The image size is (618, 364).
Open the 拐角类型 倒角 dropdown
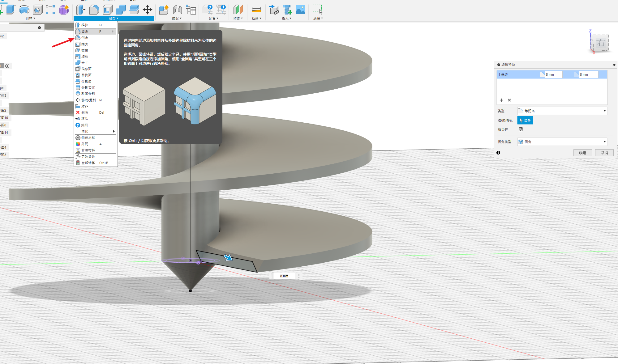pyautogui.click(x=562, y=142)
